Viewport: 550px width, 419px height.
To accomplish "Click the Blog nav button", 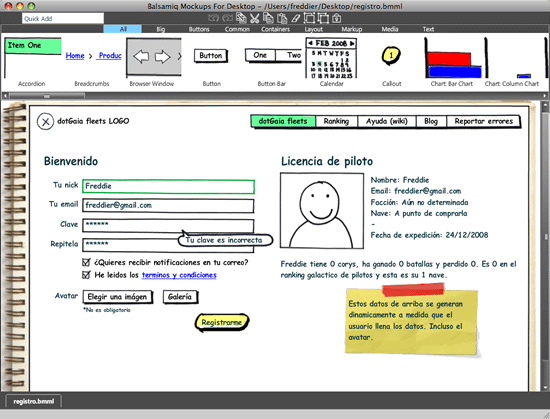I will (431, 121).
